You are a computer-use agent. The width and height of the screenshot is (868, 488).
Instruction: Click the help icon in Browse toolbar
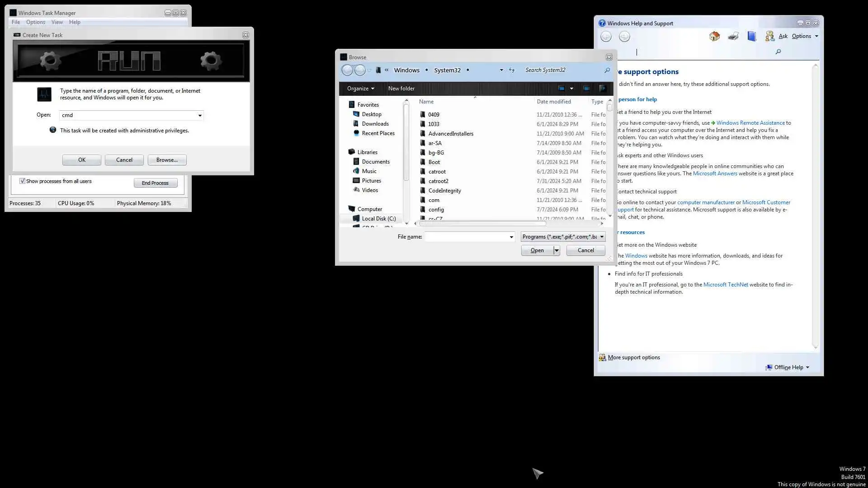tap(603, 89)
